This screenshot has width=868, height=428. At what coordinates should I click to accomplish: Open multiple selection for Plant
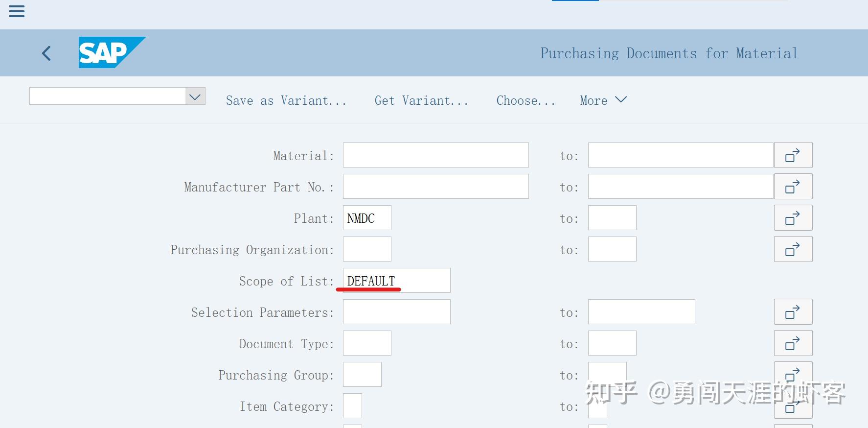[793, 218]
